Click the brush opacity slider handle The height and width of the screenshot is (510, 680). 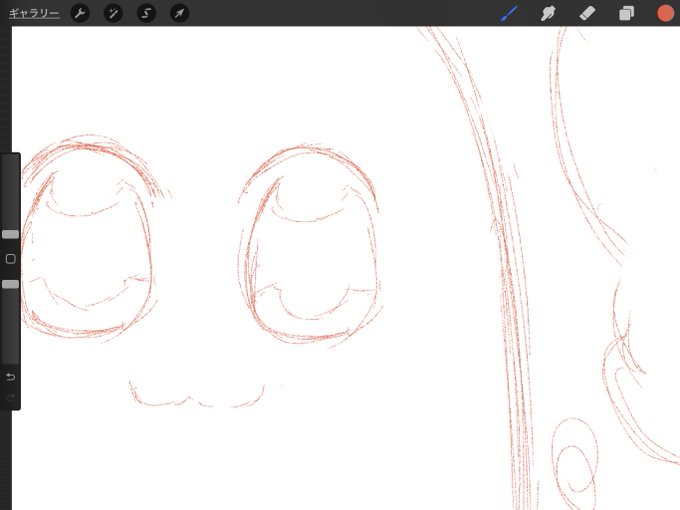click(10, 284)
